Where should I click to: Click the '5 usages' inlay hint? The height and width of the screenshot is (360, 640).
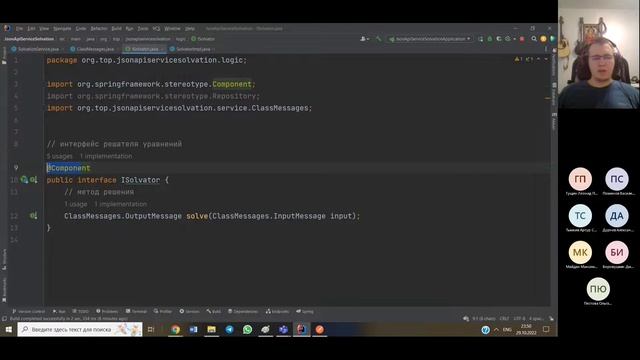59,156
